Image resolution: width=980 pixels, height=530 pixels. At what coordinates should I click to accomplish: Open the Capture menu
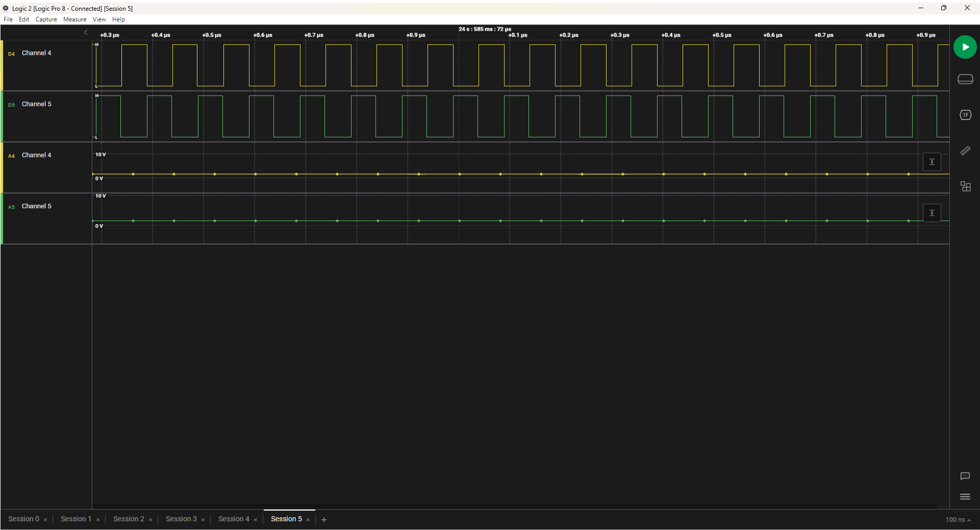pyautogui.click(x=46, y=19)
